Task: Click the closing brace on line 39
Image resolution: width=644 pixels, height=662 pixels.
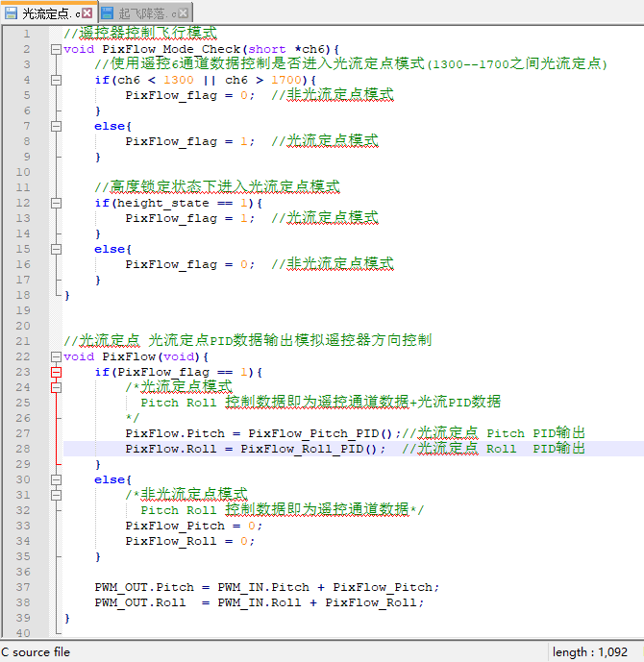Action: coord(67,619)
